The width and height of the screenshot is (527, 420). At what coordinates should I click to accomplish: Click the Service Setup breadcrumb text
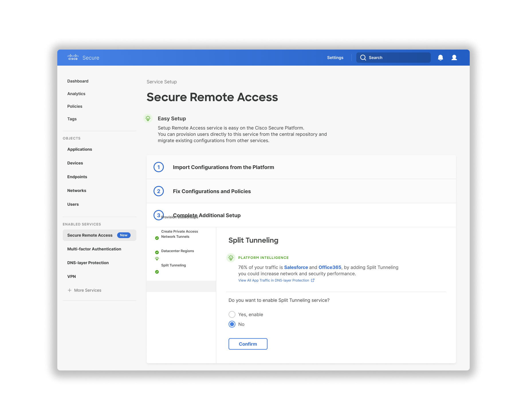tap(162, 82)
